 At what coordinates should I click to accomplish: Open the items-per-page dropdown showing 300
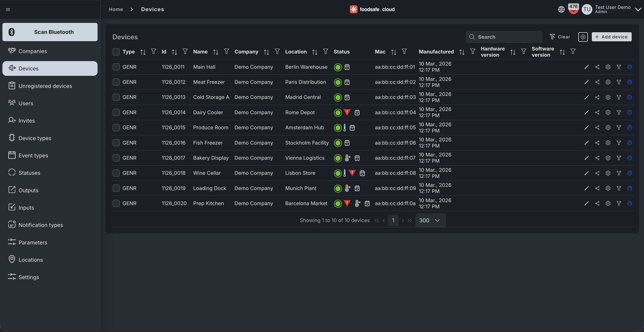[430, 220]
